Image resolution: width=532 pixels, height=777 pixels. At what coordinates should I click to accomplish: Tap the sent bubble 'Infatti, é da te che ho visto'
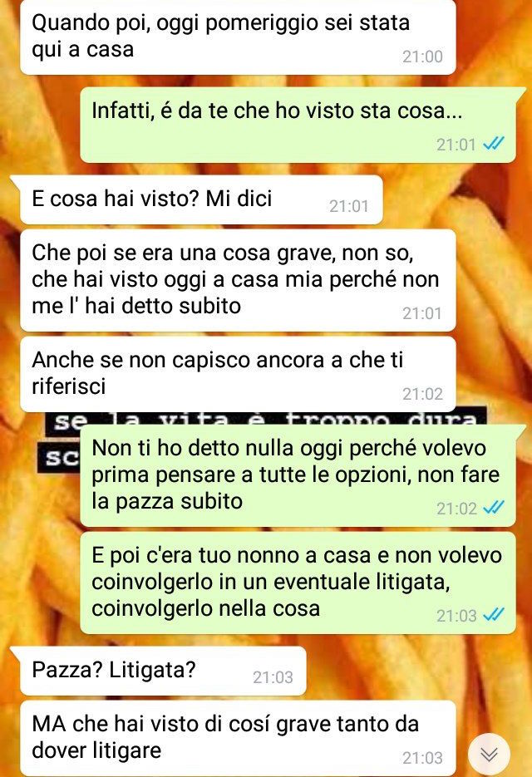coord(298,125)
